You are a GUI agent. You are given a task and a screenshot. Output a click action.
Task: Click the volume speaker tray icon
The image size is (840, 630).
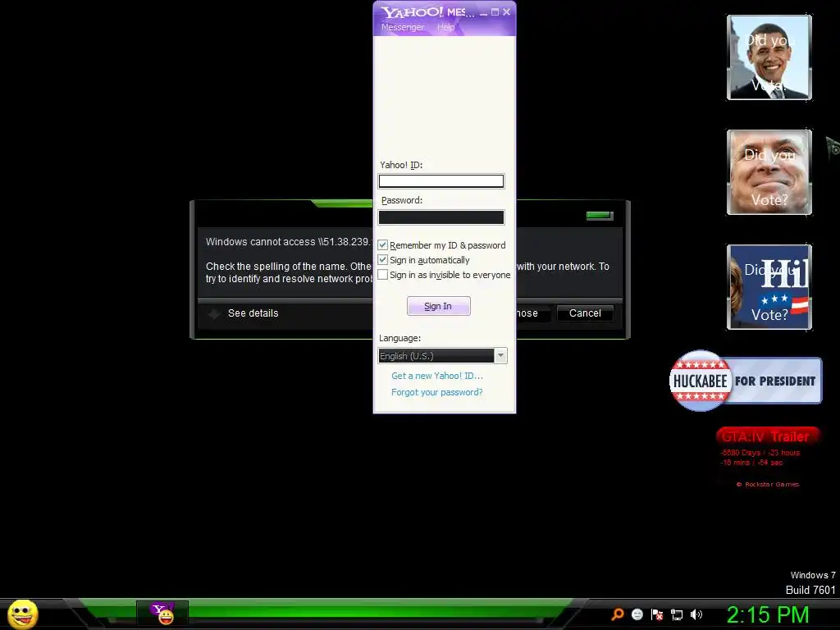[696, 614]
